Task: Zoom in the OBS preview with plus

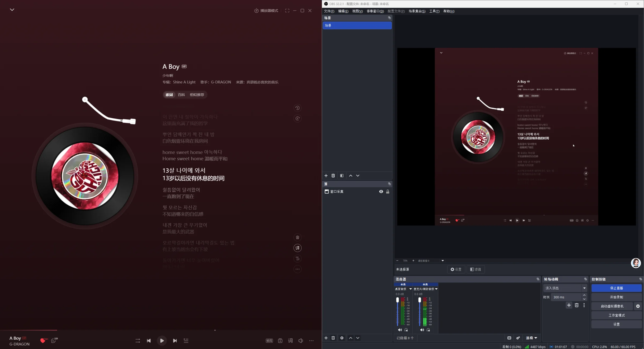Action: pos(413,261)
